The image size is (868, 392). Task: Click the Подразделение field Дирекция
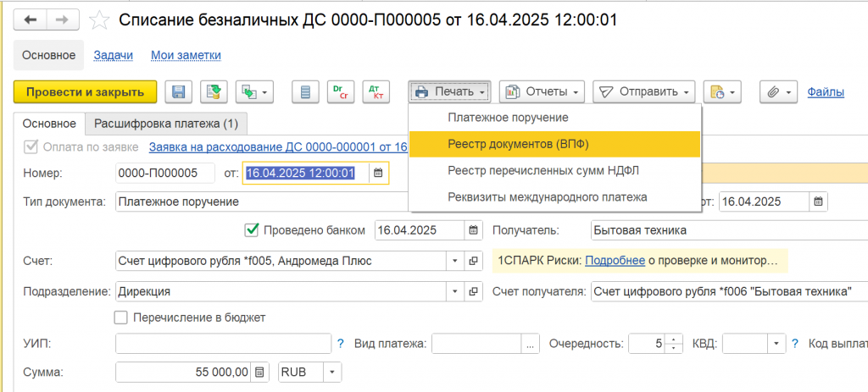(x=281, y=290)
